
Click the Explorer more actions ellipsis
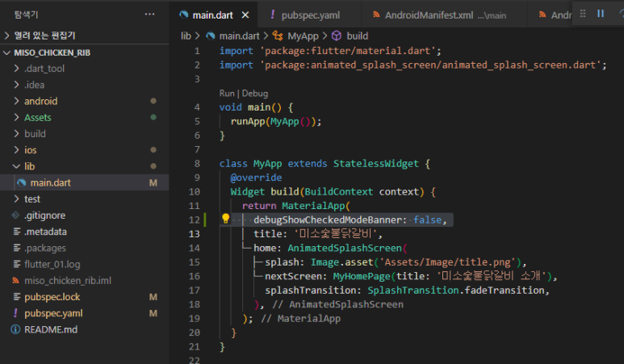click(x=149, y=15)
